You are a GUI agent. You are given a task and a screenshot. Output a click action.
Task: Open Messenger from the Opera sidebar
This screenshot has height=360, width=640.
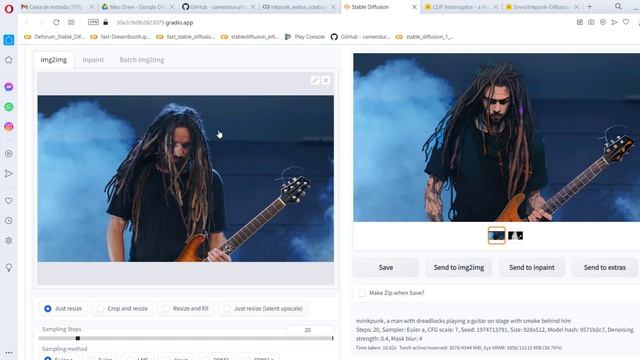point(9,87)
